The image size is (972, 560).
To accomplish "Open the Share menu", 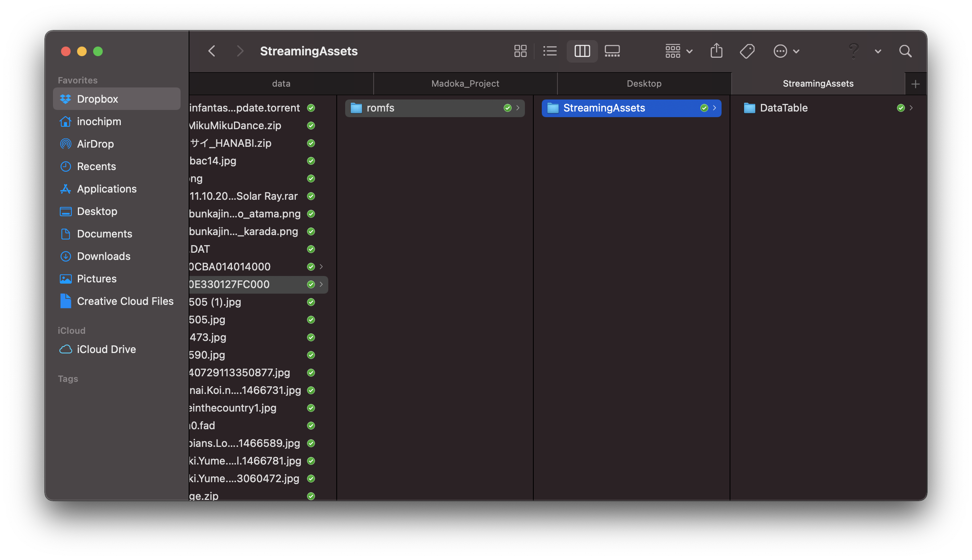I will click(x=717, y=51).
